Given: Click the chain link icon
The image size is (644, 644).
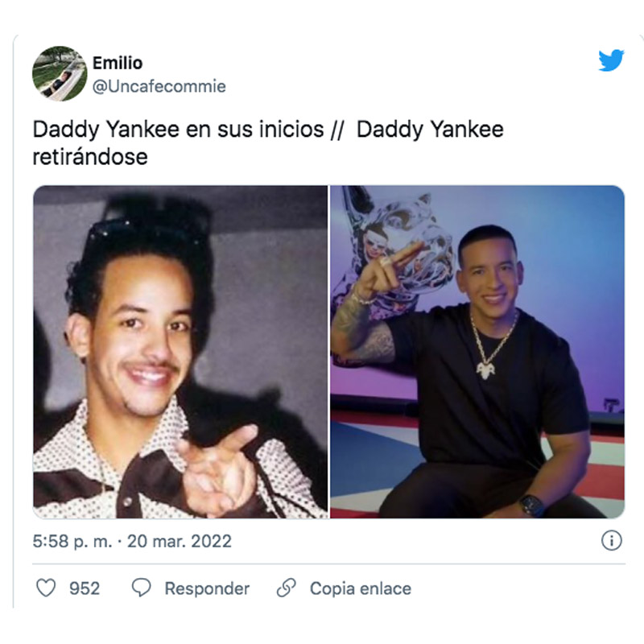Looking at the screenshot, I should click(287, 588).
